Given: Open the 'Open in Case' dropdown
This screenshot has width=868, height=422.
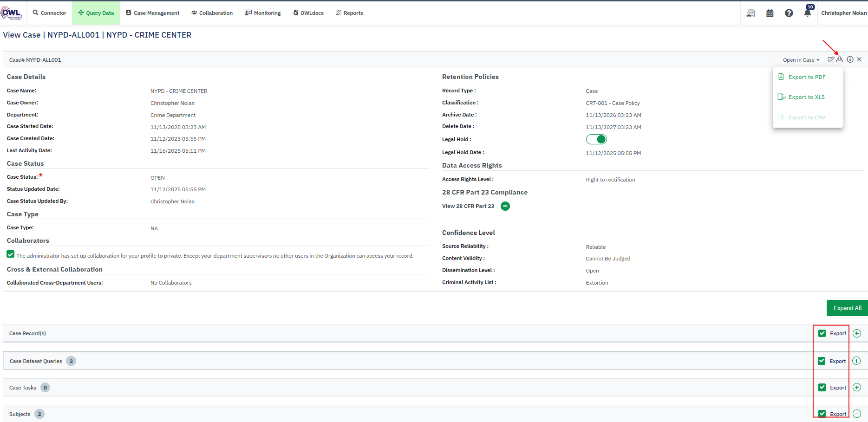Looking at the screenshot, I should tap(801, 60).
